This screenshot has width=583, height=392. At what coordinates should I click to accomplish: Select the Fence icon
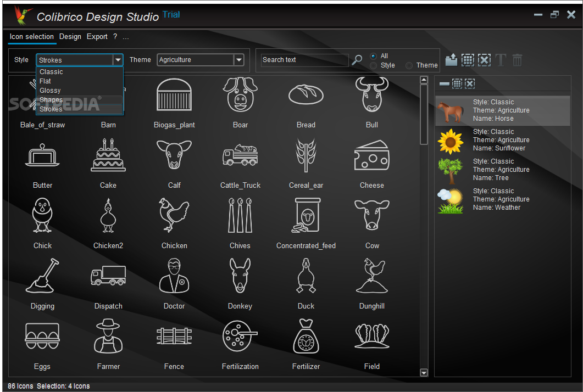(174, 336)
